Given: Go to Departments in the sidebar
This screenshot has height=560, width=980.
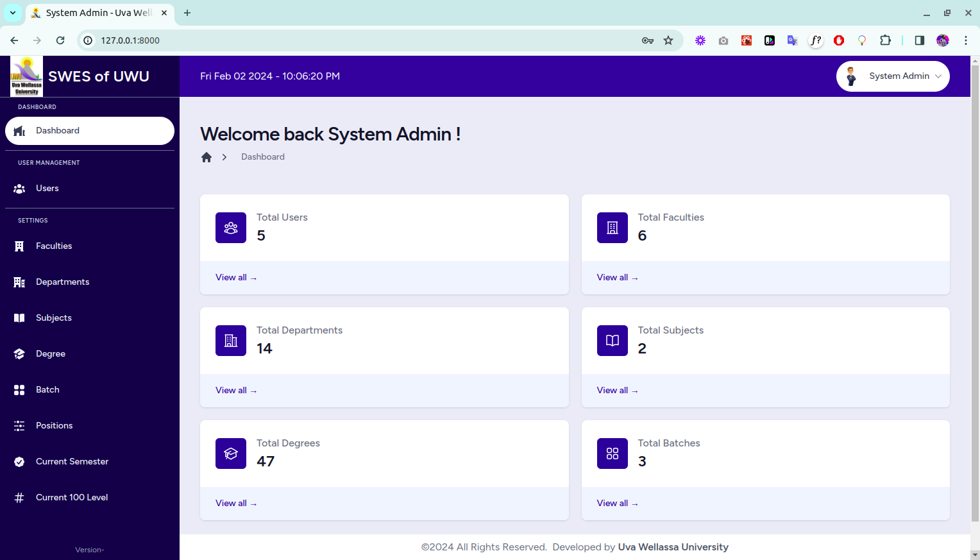Looking at the screenshot, I should point(62,282).
